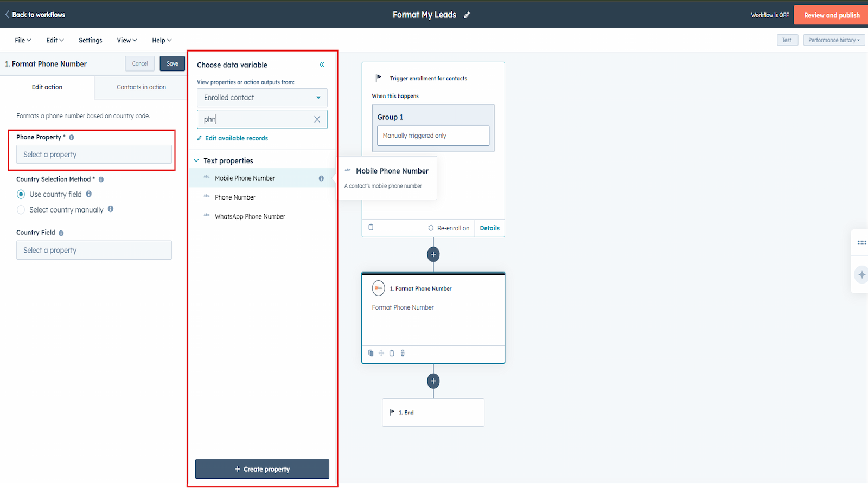Choose the Select country manually option
This screenshot has height=488, width=868.
(21, 210)
